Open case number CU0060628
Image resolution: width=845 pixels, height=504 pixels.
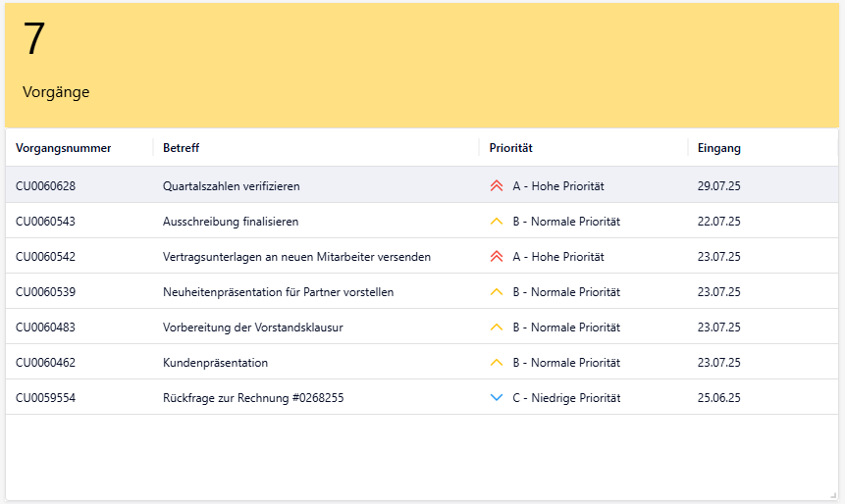click(45, 186)
